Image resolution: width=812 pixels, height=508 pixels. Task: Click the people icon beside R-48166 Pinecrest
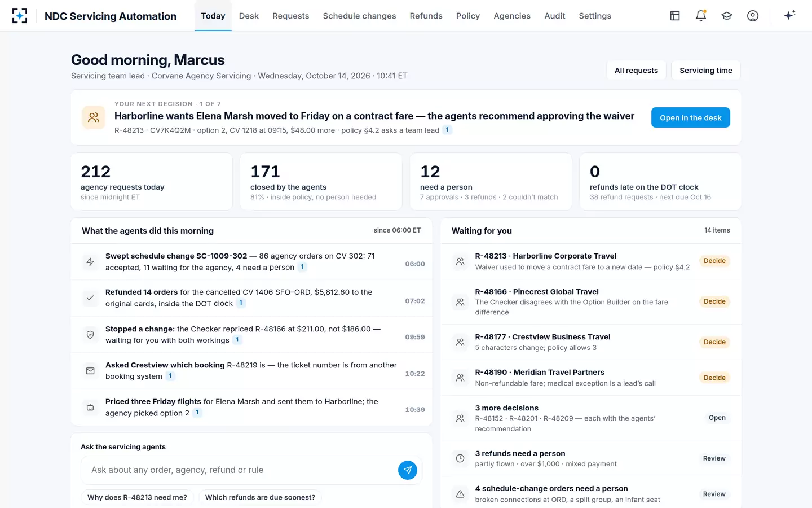(x=460, y=302)
